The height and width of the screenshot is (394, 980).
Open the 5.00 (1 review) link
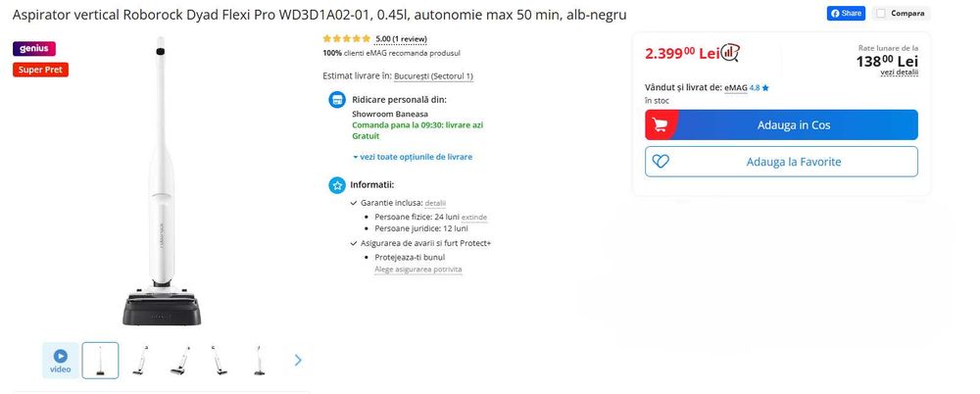click(x=401, y=39)
